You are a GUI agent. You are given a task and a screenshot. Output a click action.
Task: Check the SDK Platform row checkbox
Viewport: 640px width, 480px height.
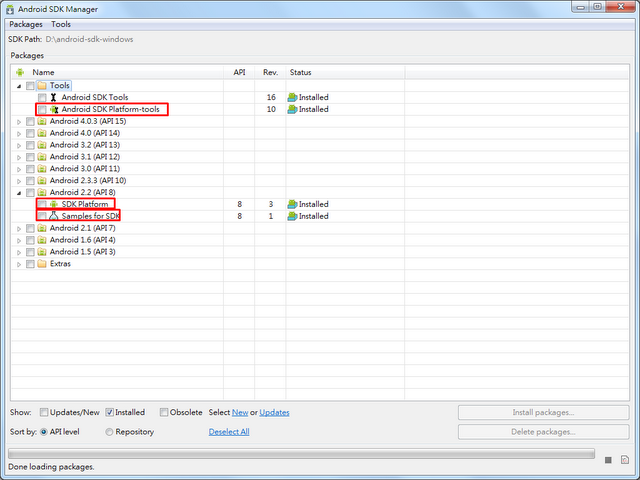pyautogui.click(x=42, y=204)
